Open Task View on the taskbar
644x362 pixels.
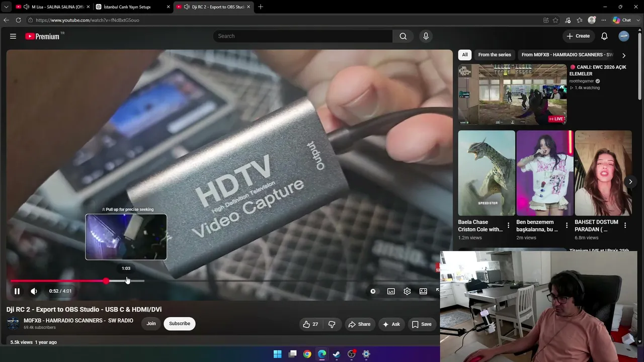(x=292, y=354)
